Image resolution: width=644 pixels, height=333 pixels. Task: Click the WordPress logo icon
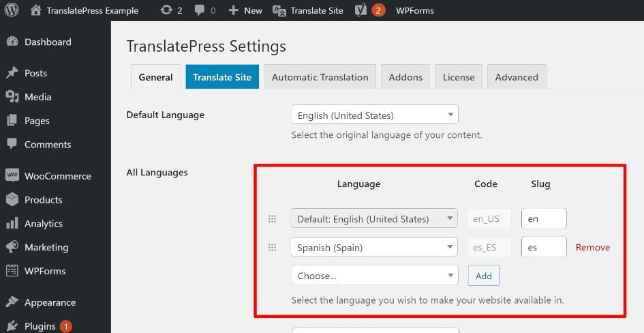click(12, 10)
